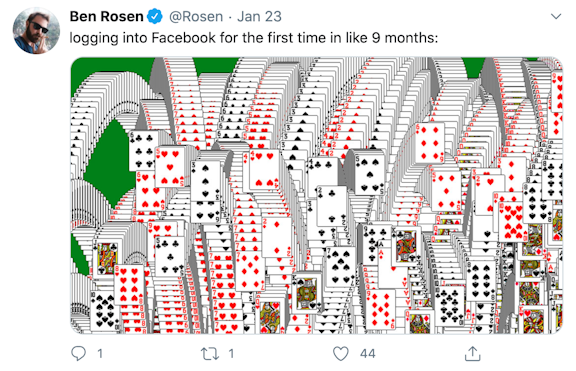Click the reply speech bubble icon
The image size is (576, 371).
pos(78,353)
